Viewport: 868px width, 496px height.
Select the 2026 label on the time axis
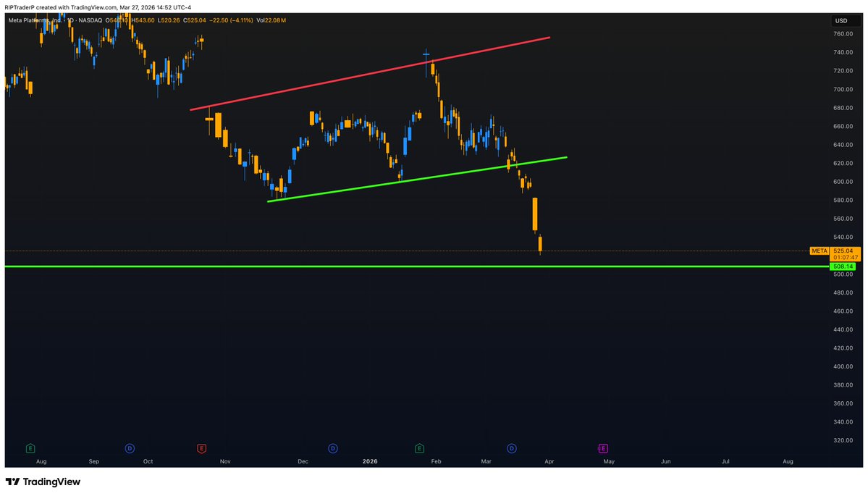tap(370, 461)
